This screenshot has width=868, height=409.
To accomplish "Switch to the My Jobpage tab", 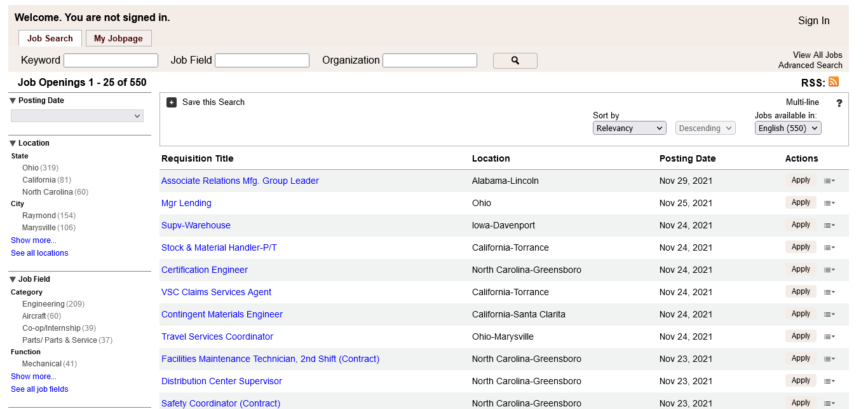I will [x=118, y=38].
